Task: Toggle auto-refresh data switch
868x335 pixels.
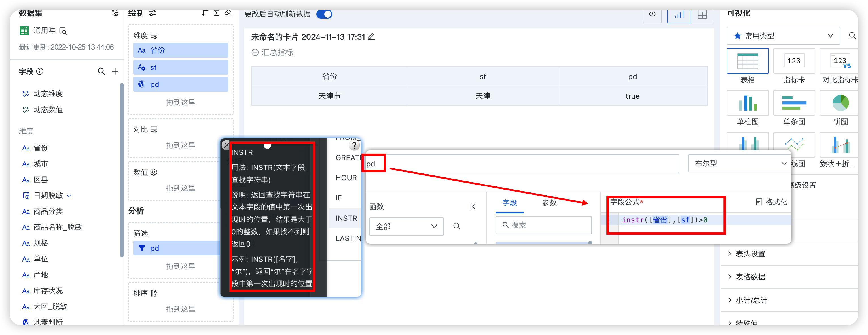Action: click(x=324, y=14)
